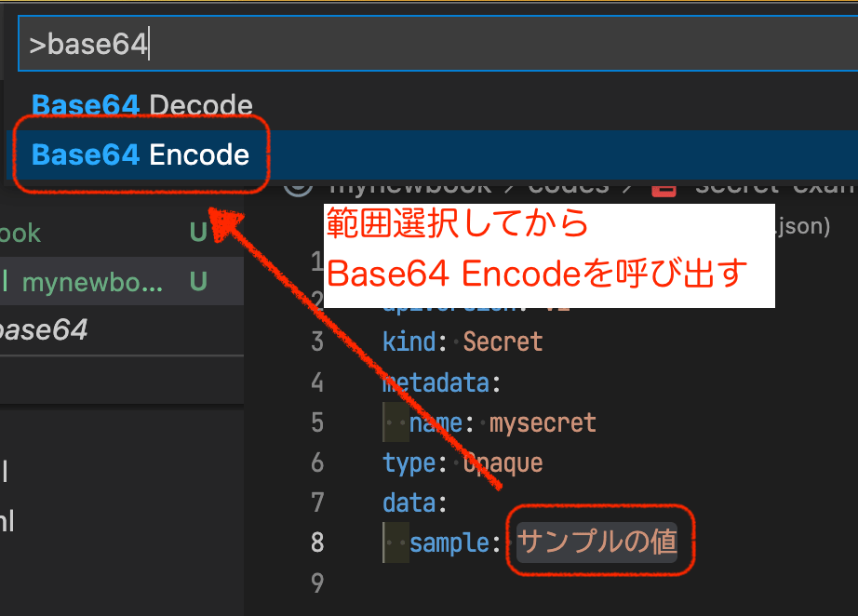Image resolution: width=858 pixels, height=616 pixels.
Task: Toggle the indent guide highlight on line 5
Action: click(395, 422)
